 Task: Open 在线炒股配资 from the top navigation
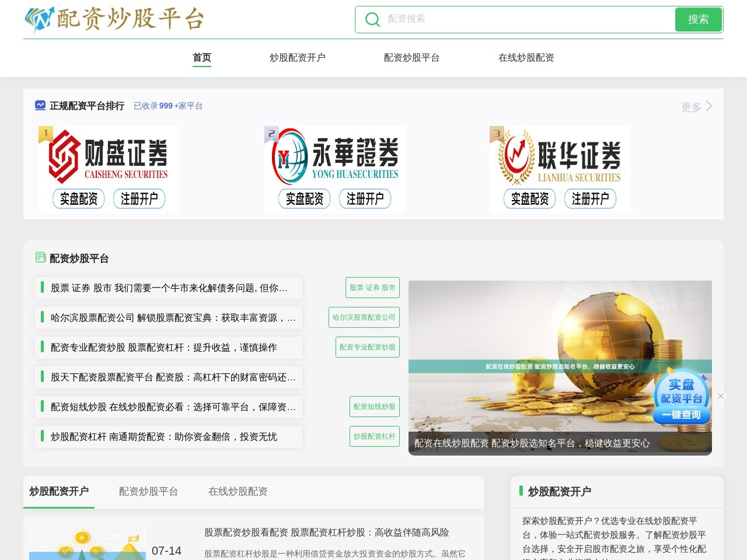[526, 57]
